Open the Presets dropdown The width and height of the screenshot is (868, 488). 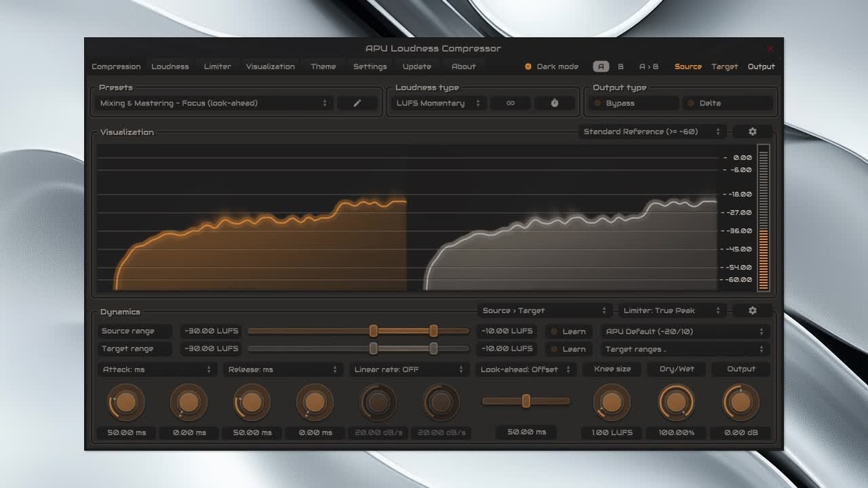coord(214,103)
